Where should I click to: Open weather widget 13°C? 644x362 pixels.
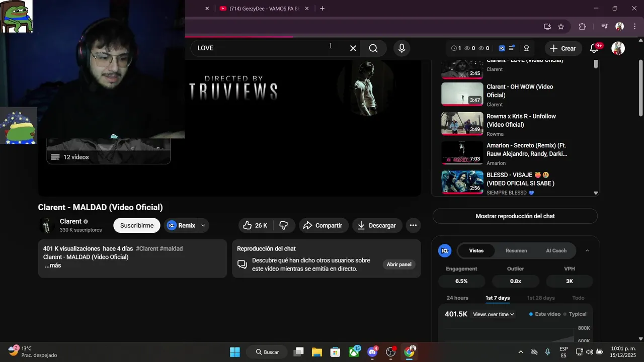click(x=33, y=352)
